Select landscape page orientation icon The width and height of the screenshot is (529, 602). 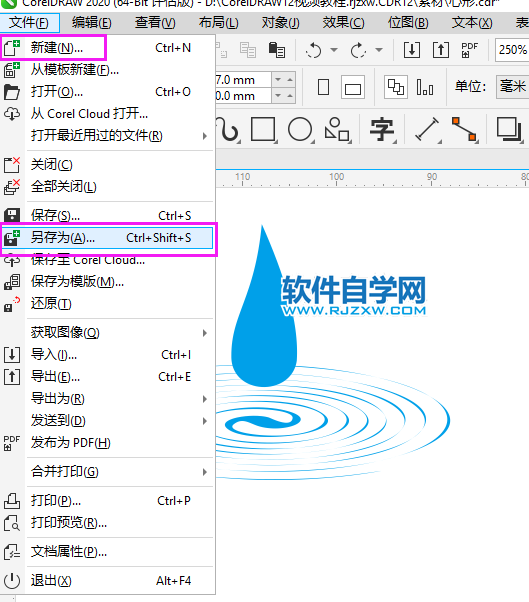pos(352,87)
